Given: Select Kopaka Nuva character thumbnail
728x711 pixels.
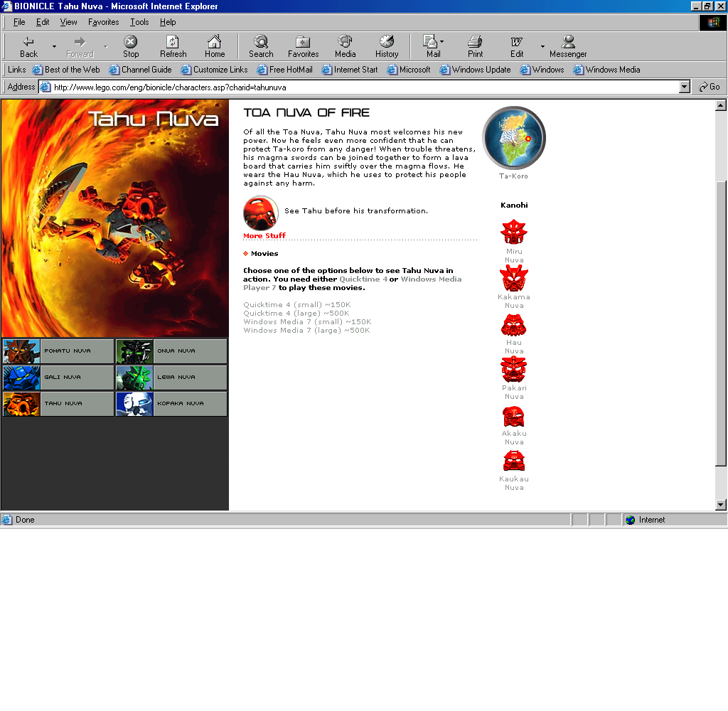Looking at the screenshot, I should pos(134,404).
